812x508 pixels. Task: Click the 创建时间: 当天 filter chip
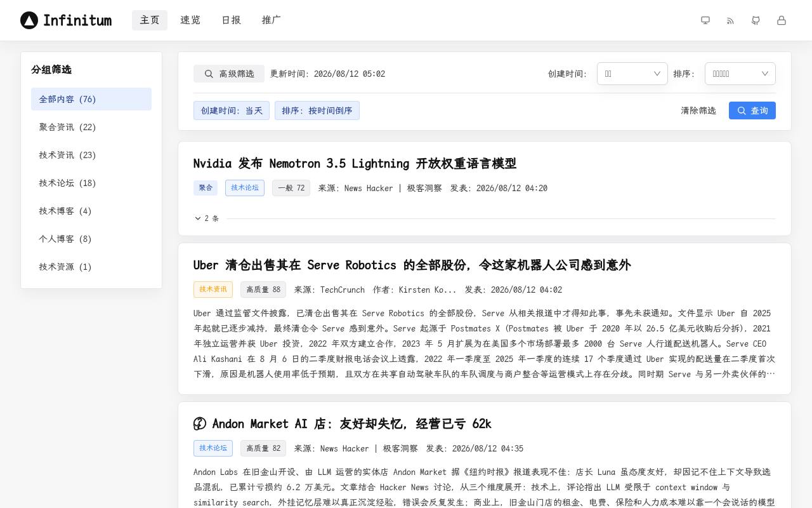[232, 110]
